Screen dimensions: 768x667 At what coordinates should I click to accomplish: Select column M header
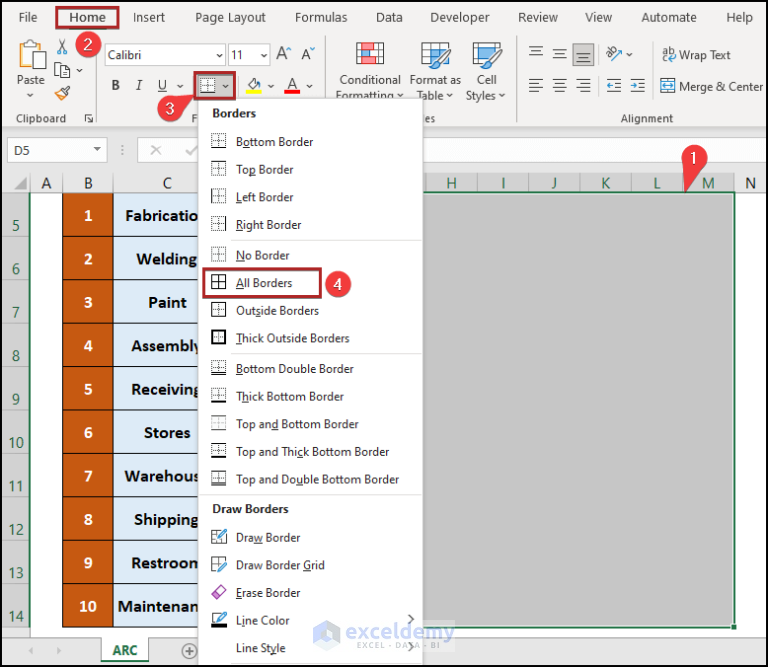click(x=708, y=183)
